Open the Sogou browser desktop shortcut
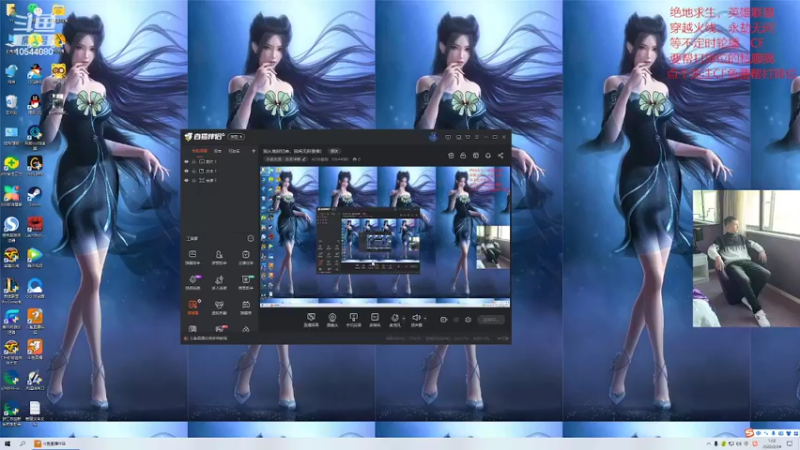Image resolution: width=800 pixels, height=450 pixels. point(11,228)
